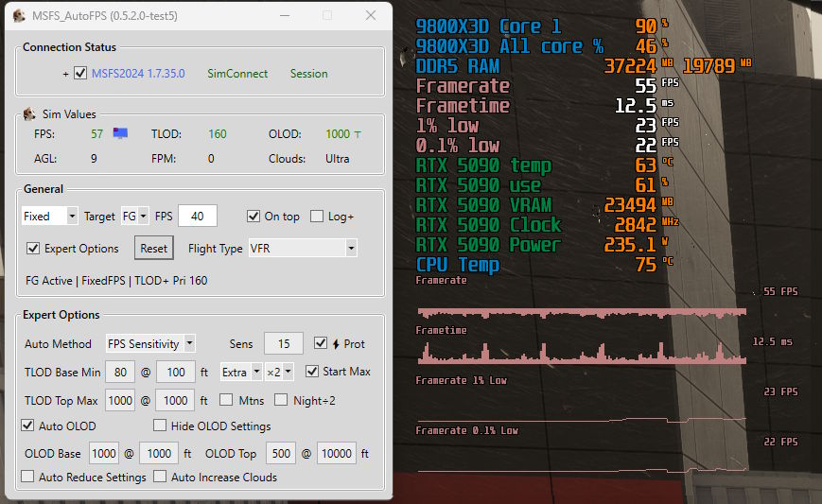Click the FG Active status line
This screenshot has width=822, height=504.
[x=116, y=280]
